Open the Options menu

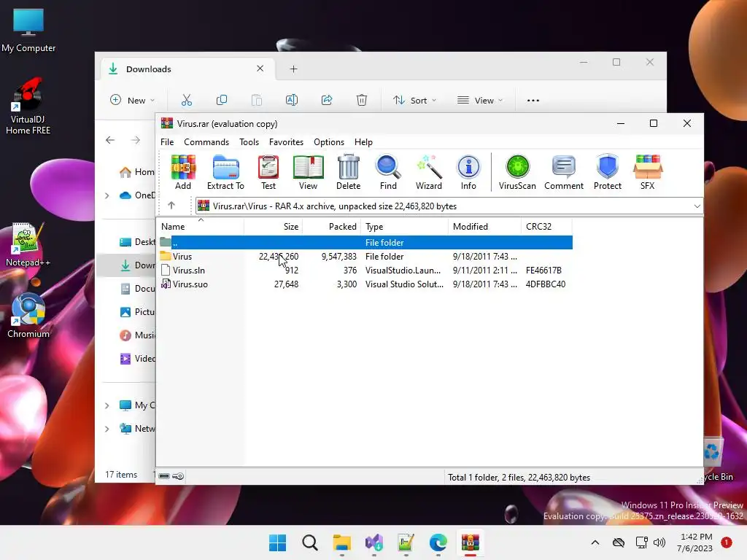329,142
